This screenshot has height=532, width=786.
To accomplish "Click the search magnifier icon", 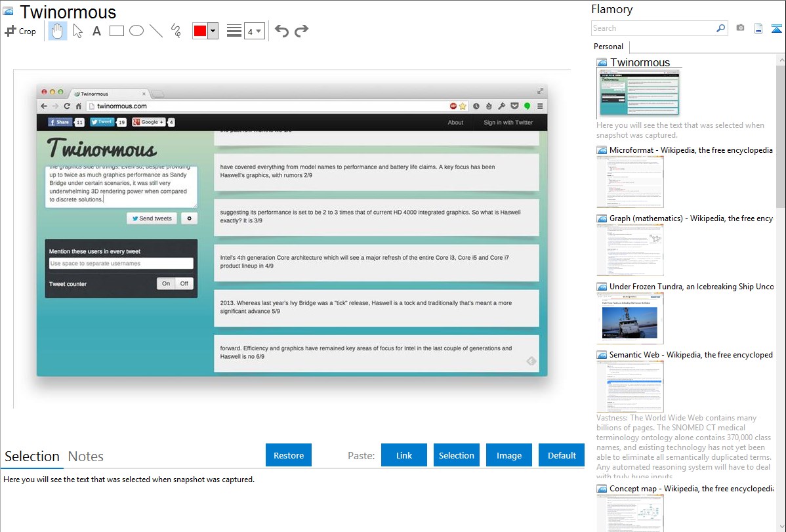I will pos(721,28).
